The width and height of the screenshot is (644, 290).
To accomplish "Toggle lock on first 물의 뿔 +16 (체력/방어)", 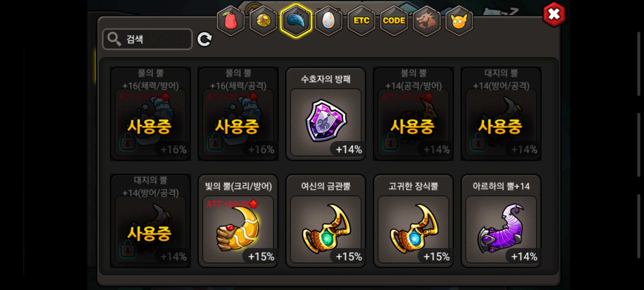I will [x=128, y=143].
